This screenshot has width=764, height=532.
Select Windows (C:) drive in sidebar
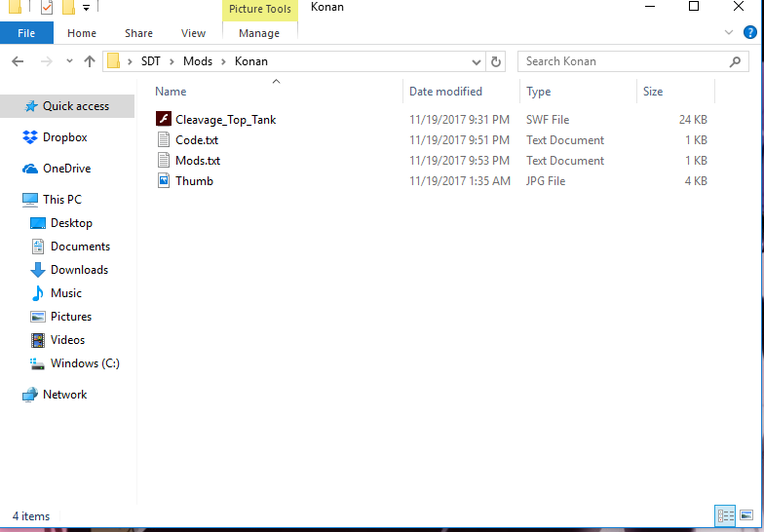point(84,363)
